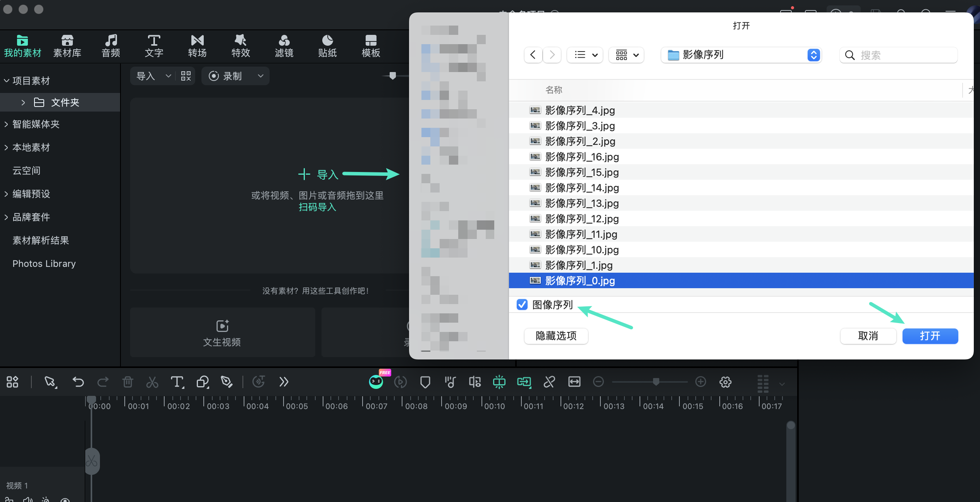
Task: Click the blue 打开 button
Action: pyautogui.click(x=930, y=336)
